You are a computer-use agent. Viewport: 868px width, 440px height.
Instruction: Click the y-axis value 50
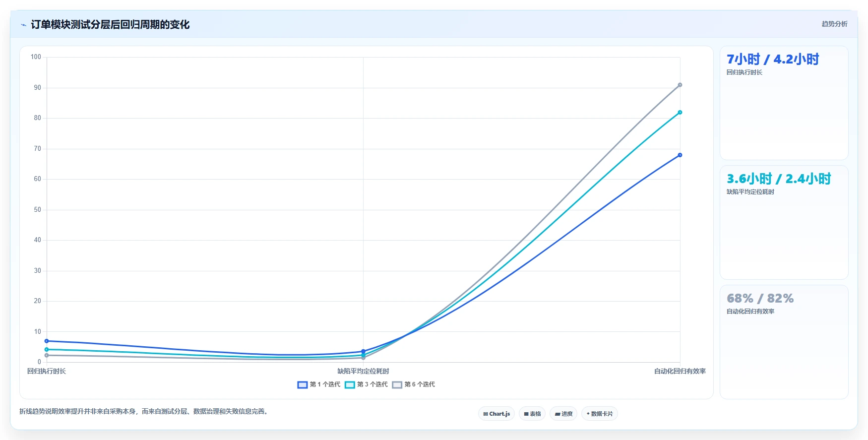tap(38, 210)
